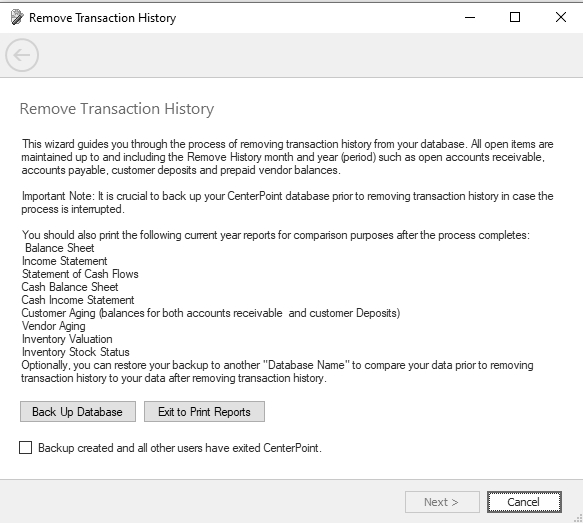Click Back Up Database button
Image resolution: width=583 pixels, height=523 pixels.
[x=78, y=411]
